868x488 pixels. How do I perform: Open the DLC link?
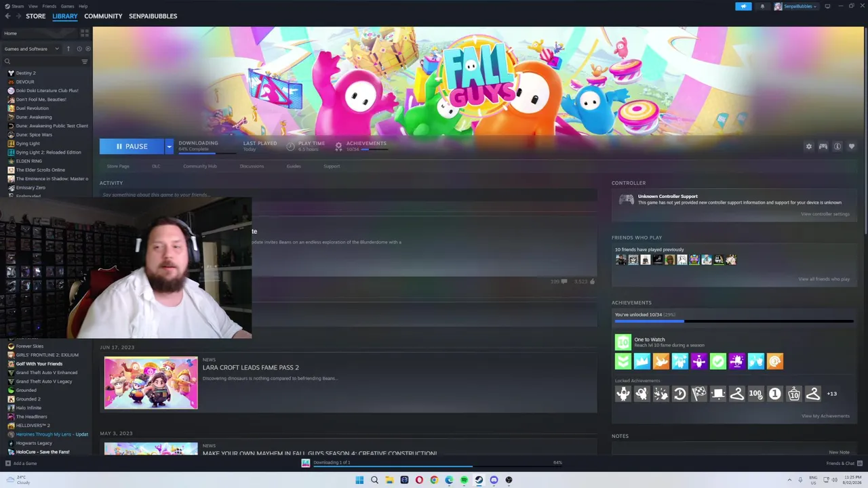(x=156, y=166)
